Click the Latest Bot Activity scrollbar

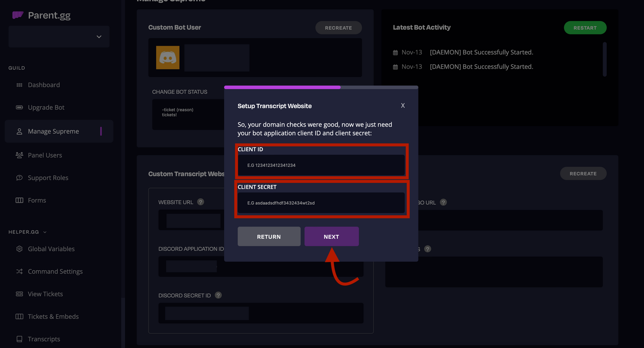(605, 59)
